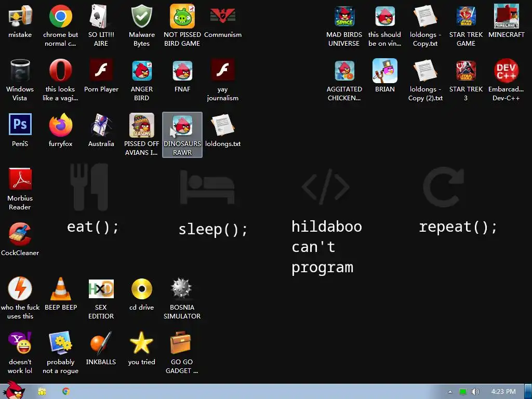Screen dimensions: 532x399
Task: Select 'this should be on vin...' icon
Action: tap(385, 16)
